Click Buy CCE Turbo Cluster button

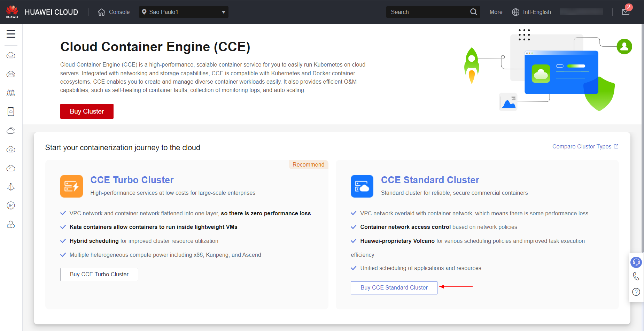pos(99,275)
